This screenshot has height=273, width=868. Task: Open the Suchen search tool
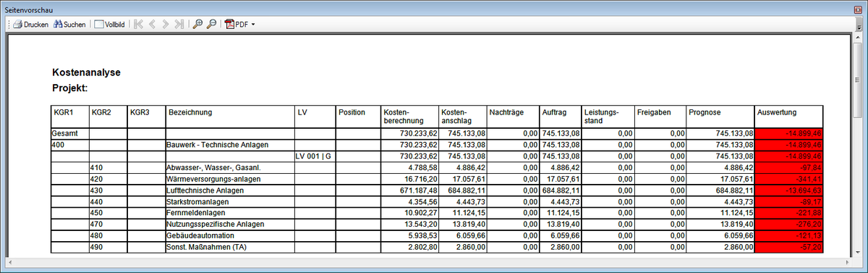69,24
